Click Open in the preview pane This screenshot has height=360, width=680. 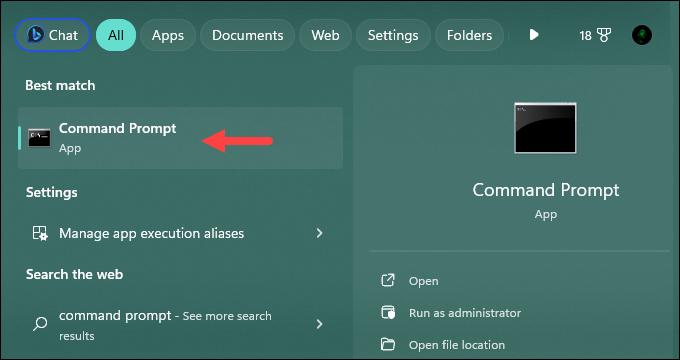(x=423, y=281)
